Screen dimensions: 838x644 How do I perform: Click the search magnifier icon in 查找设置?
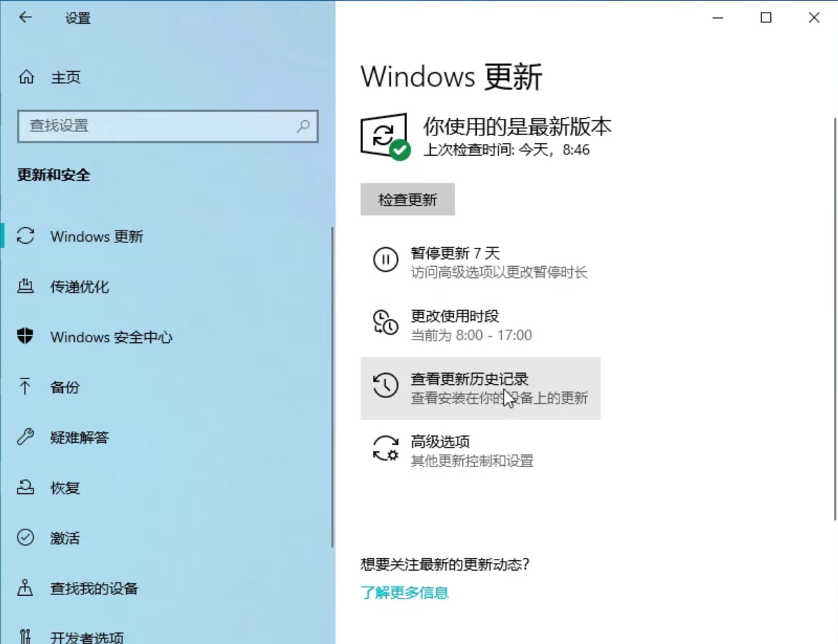(303, 126)
